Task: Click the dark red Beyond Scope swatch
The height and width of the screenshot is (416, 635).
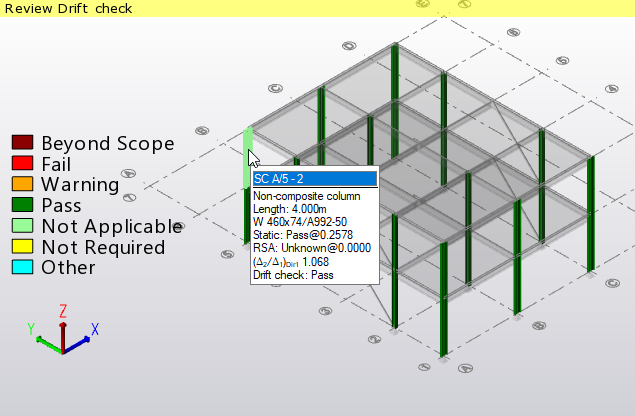Action: (x=22, y=143)
